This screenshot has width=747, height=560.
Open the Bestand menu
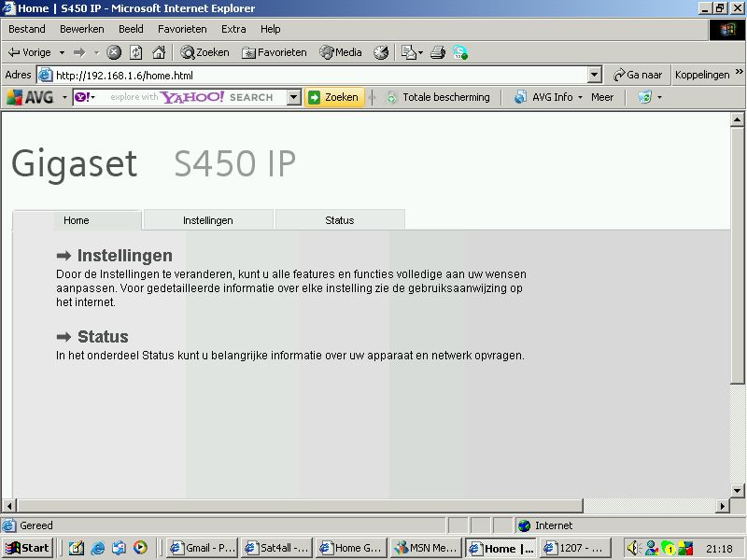[27, 29]
